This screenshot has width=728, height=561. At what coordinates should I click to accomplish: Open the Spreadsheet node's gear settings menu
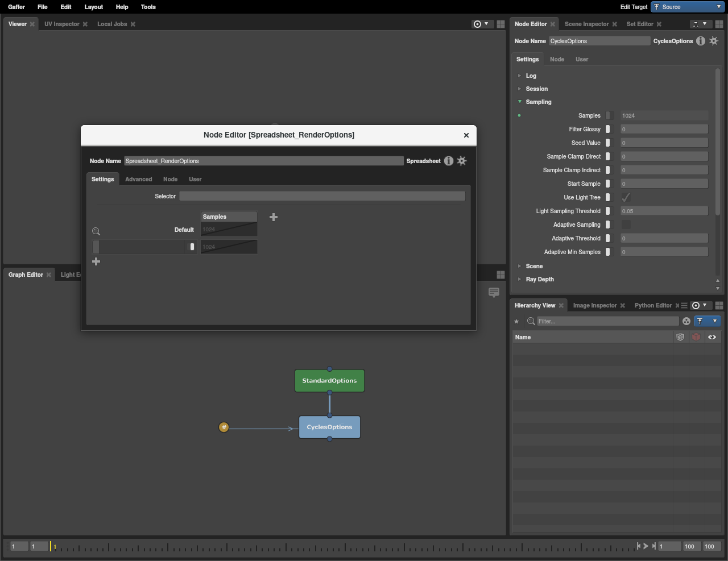click(x=461, y=161)
